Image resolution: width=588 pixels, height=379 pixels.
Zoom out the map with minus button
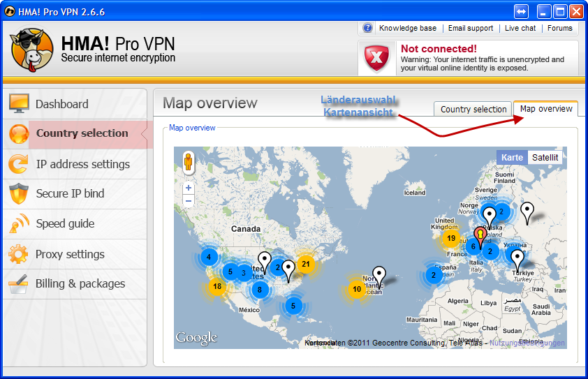pos(189,201)
